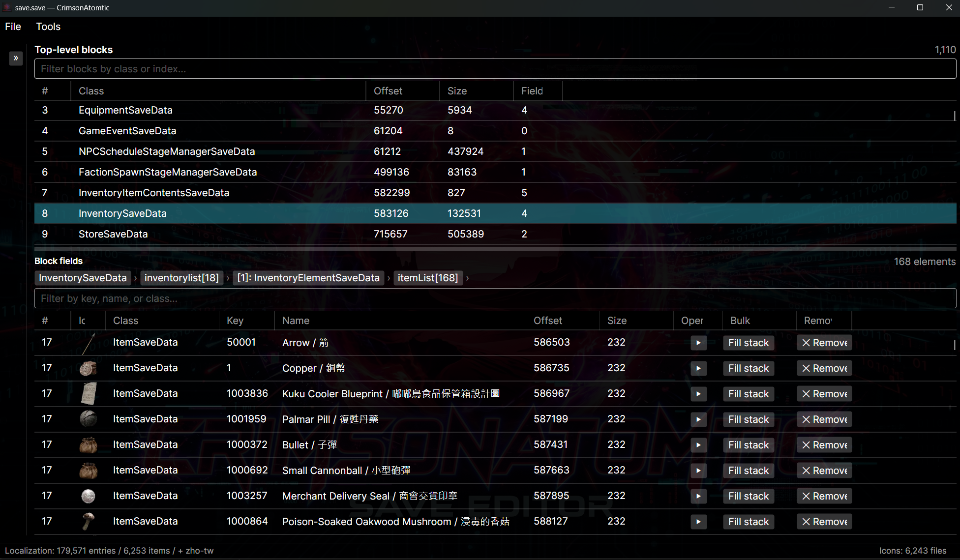This screenshot has width=960, height=560.
Task: Go to the inventorylist[18] breadcrumb
Action: tap(181, 278)
